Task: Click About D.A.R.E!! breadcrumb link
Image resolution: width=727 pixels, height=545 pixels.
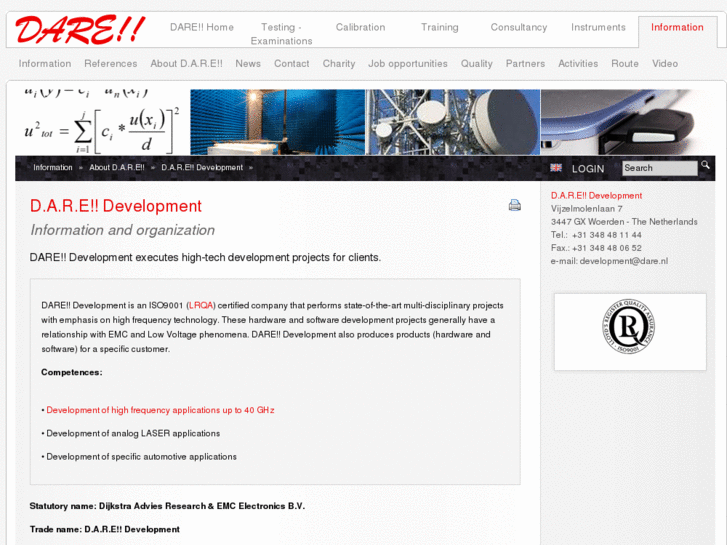Action: click(x=117, y=167)
